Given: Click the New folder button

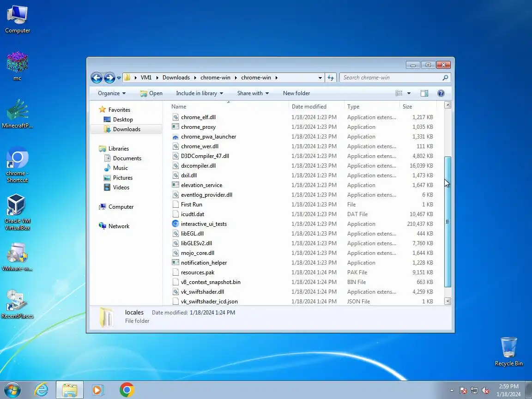Looking at the screenshot, I should (296, 93).
